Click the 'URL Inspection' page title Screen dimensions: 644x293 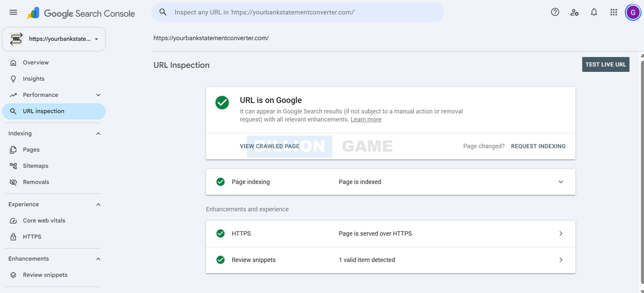[x=181, y=65]
